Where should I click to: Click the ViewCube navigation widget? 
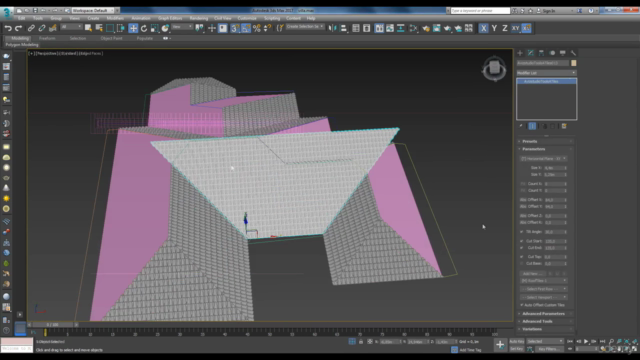(x=494, y=68)
